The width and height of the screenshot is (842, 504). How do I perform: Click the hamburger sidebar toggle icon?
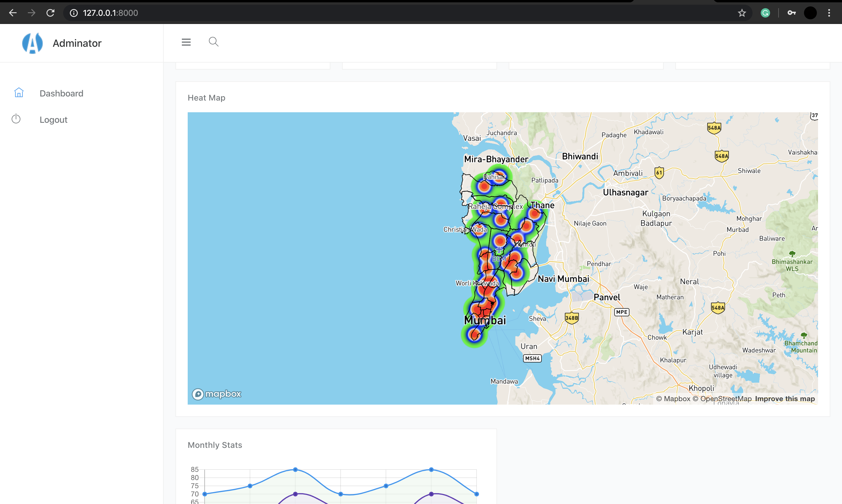tap(186, 42)
